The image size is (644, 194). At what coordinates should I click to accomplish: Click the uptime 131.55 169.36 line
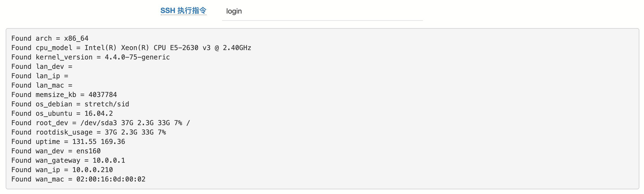(x=68, y=142)
